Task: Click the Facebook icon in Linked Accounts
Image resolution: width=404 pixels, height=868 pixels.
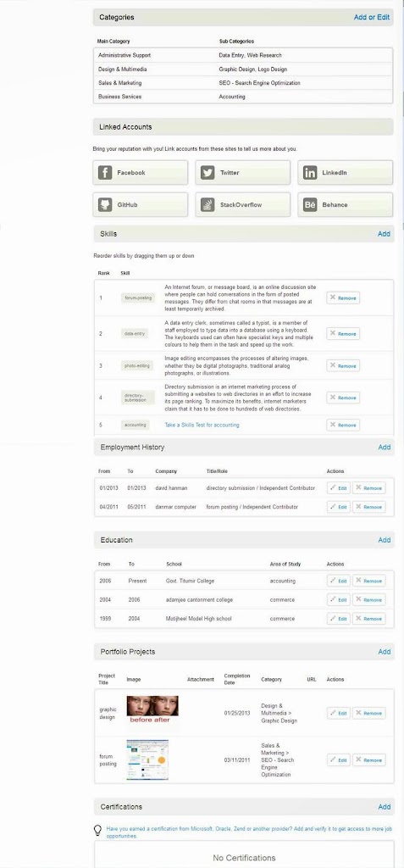Action: [105, 173]
